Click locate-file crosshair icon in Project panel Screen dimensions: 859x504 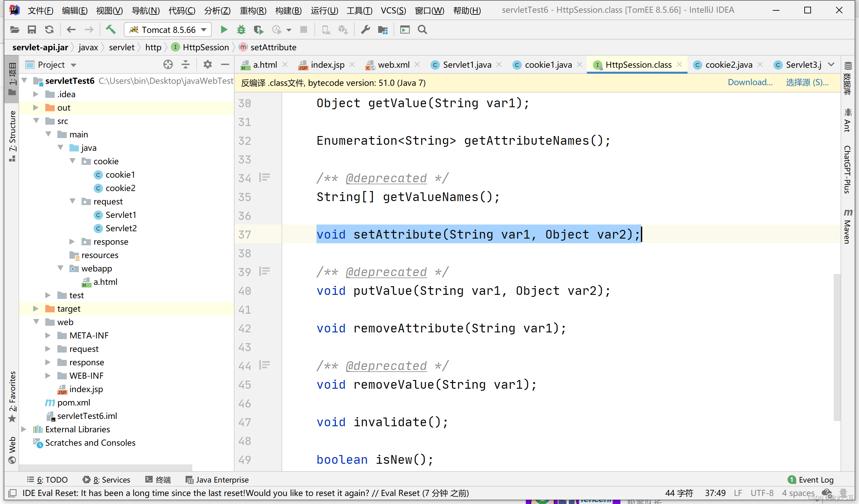168,65
